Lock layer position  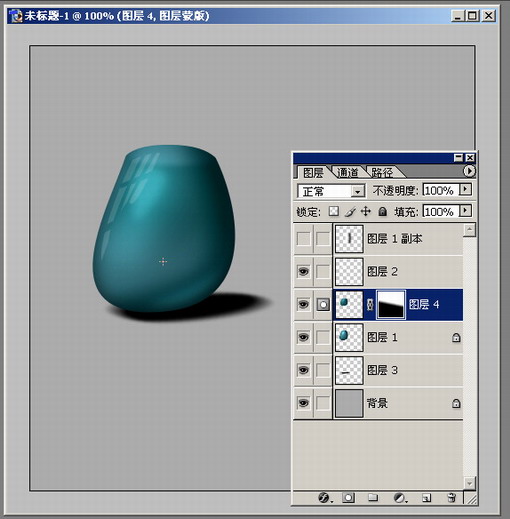point(366,211)
